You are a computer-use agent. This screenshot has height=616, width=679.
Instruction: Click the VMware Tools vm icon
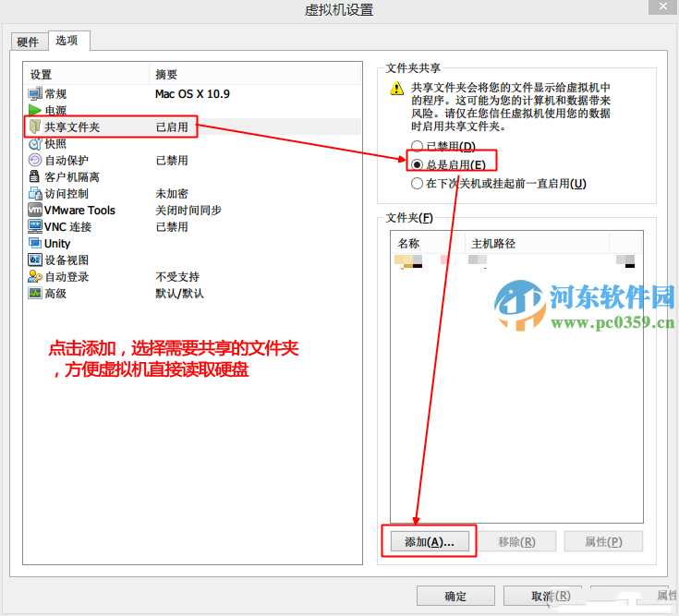pos(35,210)
